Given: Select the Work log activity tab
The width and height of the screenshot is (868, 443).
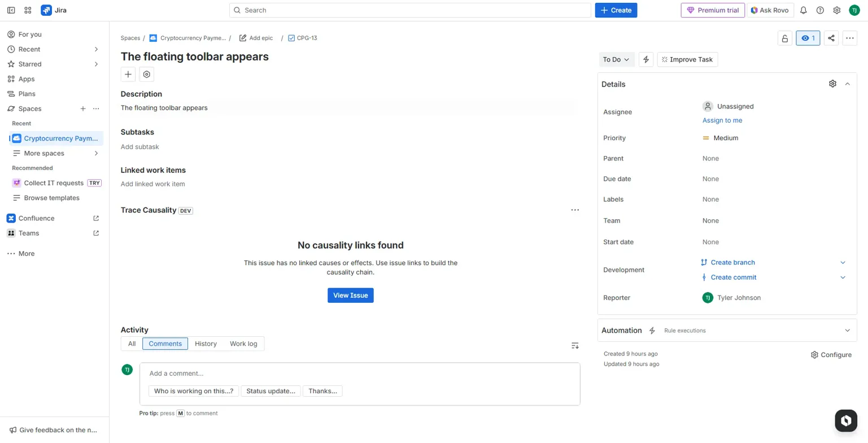Looking at the screenshot, I should point(243,344).
